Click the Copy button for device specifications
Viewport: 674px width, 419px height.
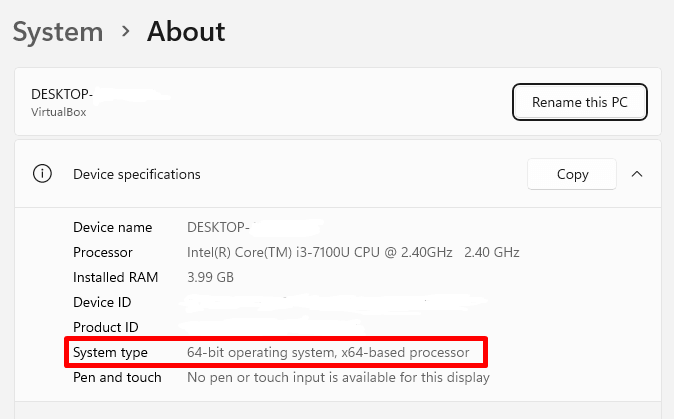point(572,174)
